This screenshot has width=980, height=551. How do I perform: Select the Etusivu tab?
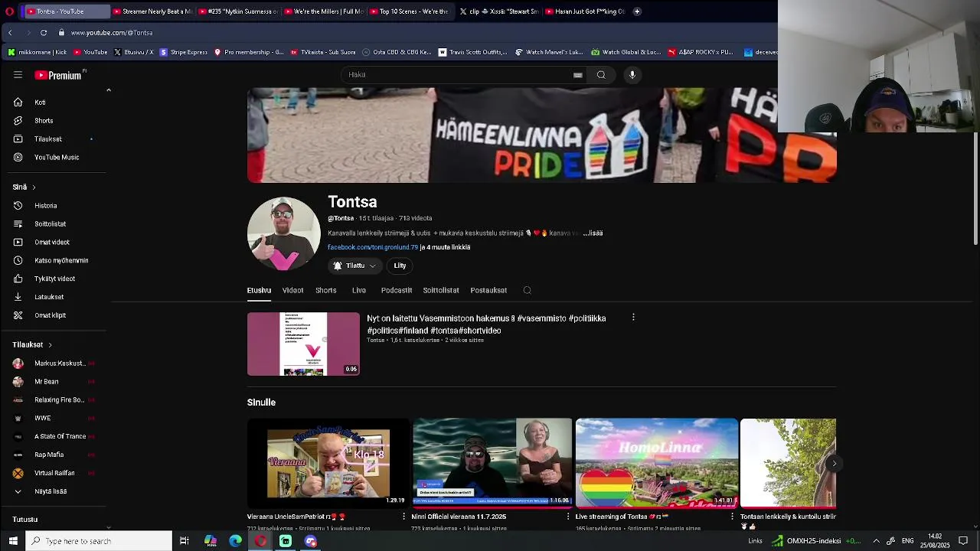pyautogui.click(x=259, y=291)
